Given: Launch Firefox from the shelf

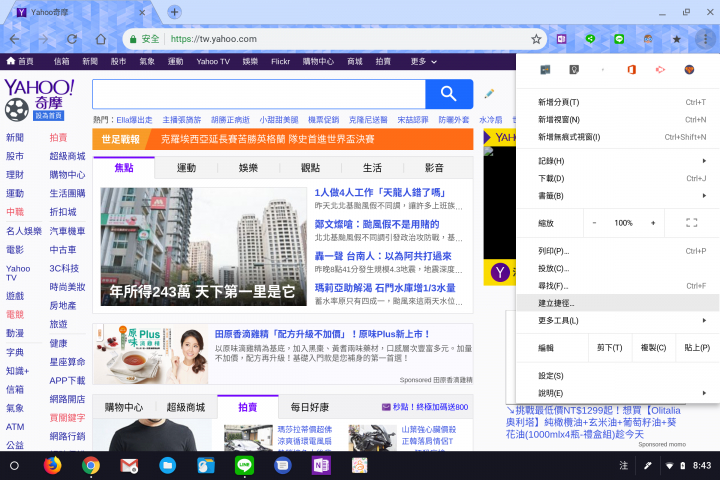Looking at the screenshot, I should (x=52, y=466).
